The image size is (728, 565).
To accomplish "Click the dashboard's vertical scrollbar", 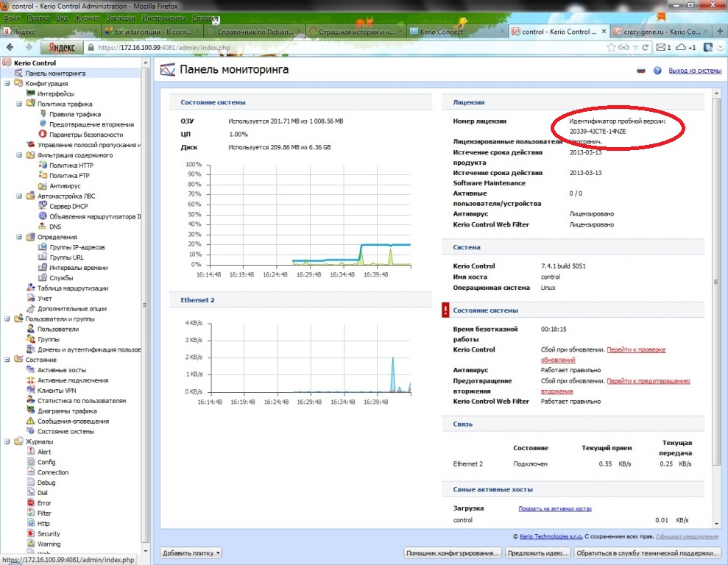I will [x=717, y=294].
